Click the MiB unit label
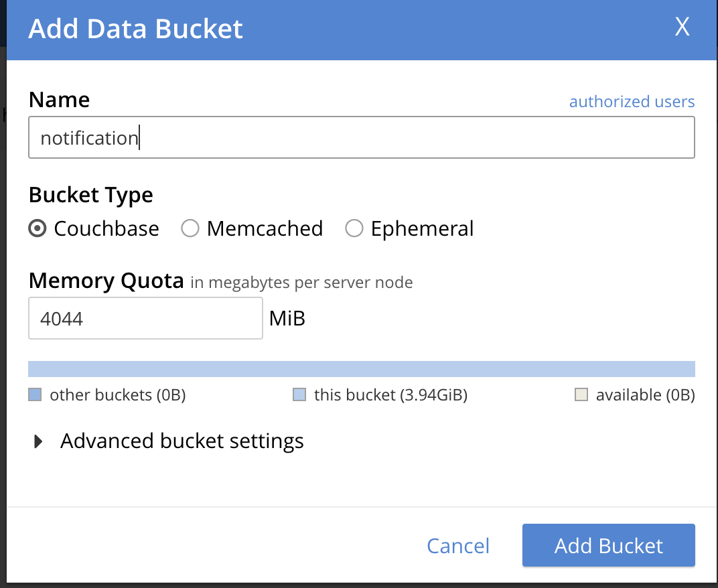Screen dimensions: 718x588 (287, 318)
